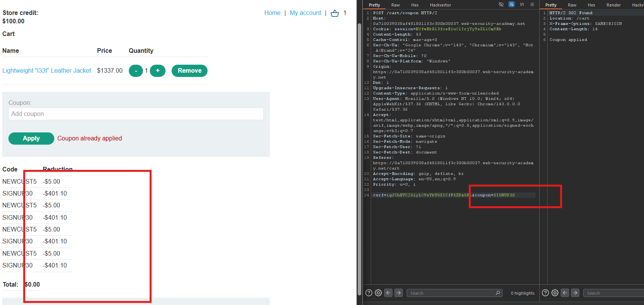Click the 'Coupon applied' response body text
Viewport: 644px width, 305px height.
click(x=568, y=40)
